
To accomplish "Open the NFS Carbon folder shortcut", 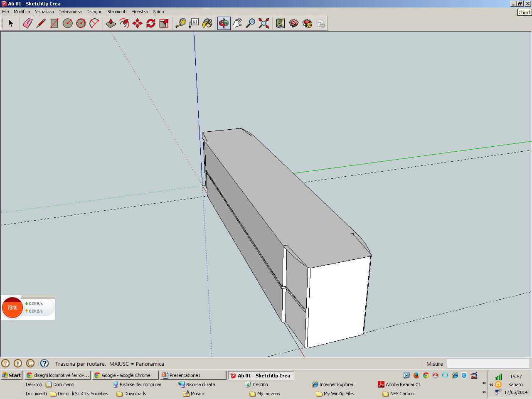I will pos(398,394).
